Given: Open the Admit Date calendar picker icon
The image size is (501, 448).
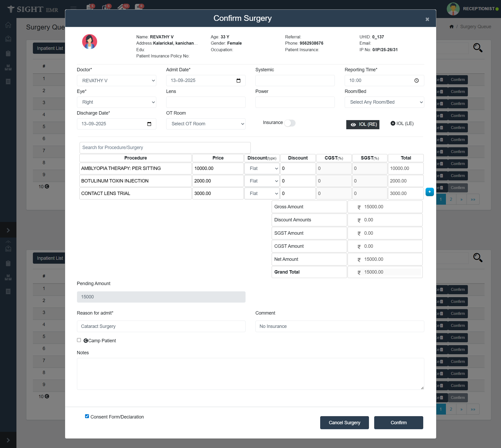Looking at the screenshot, I should (x=238, y=81).
